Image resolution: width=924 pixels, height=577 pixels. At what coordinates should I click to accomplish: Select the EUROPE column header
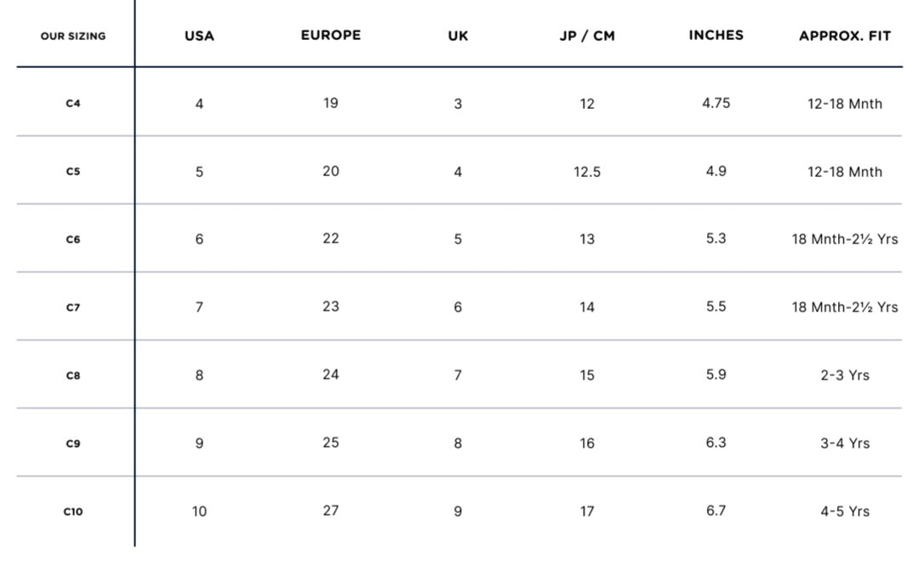[x=330, y=35]
